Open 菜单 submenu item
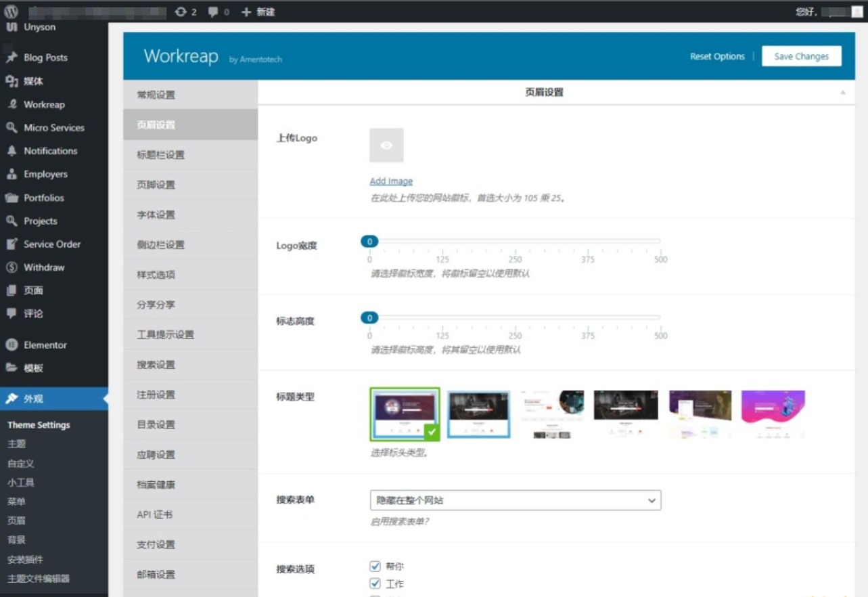 tap(17, 502)
